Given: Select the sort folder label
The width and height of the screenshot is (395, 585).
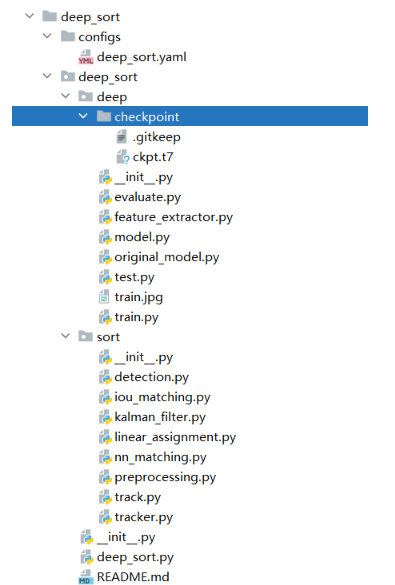Looking at the screenshot, I should click(108, 337).
